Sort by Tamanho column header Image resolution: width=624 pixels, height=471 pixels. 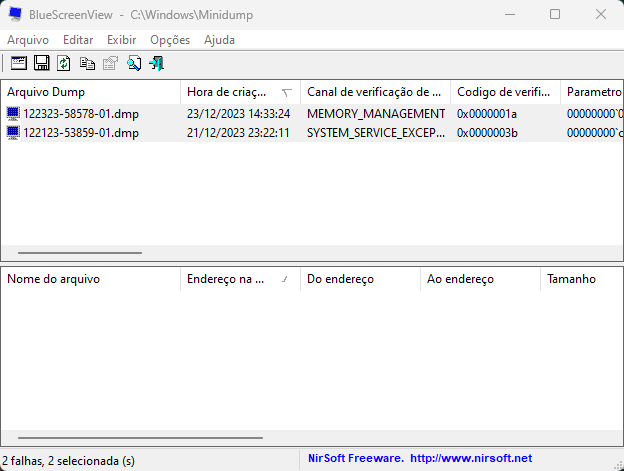coord(582,279)
